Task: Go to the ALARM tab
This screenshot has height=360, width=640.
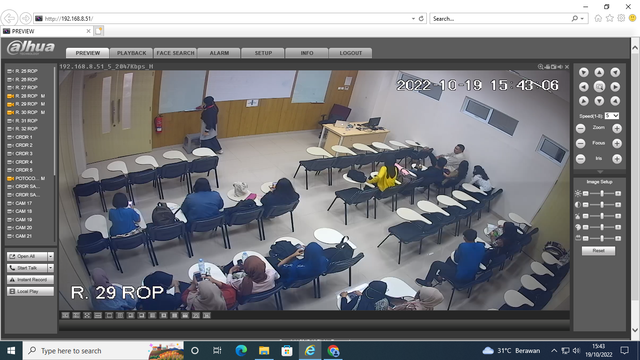Action: (x=219, y=53)
